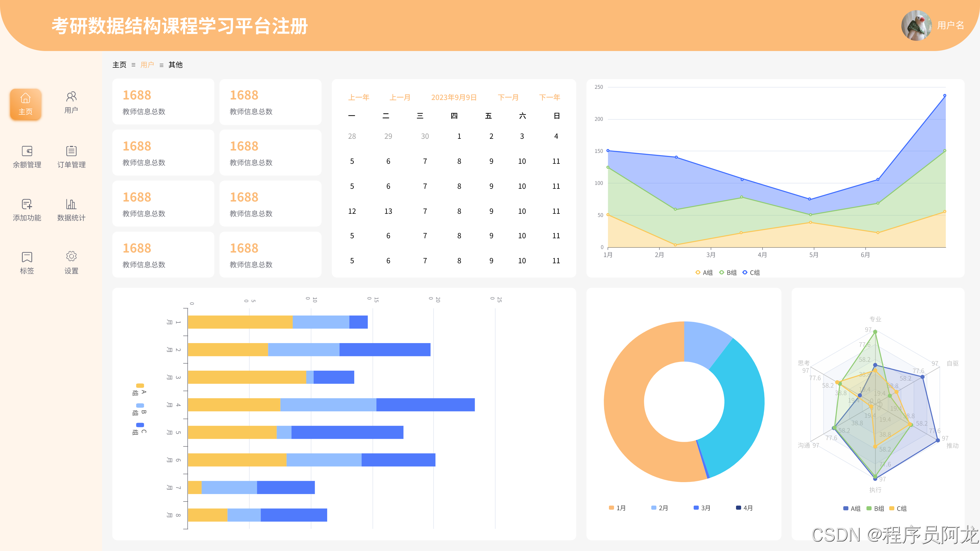Click the 2023年9月9日 date header
The height and width of the screenshot is (551, 980).
[x=454, y=97]
